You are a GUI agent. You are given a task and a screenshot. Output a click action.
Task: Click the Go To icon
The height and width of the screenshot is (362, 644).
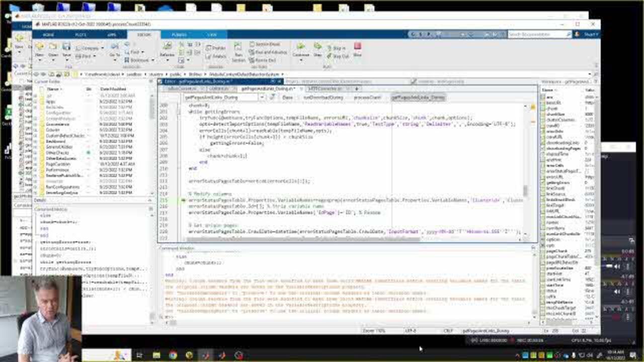tap(115, 49)
